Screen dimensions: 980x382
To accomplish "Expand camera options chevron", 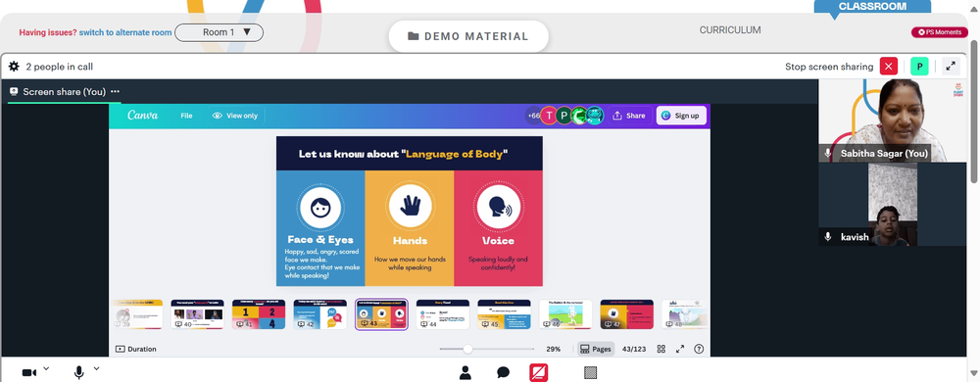I will click(46, 368).
